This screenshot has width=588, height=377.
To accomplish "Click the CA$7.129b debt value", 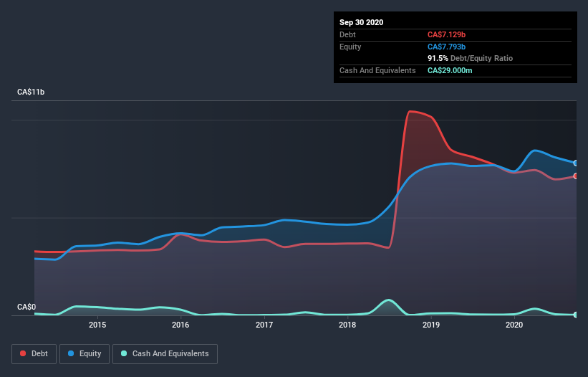I will click(x=446, y=34).
